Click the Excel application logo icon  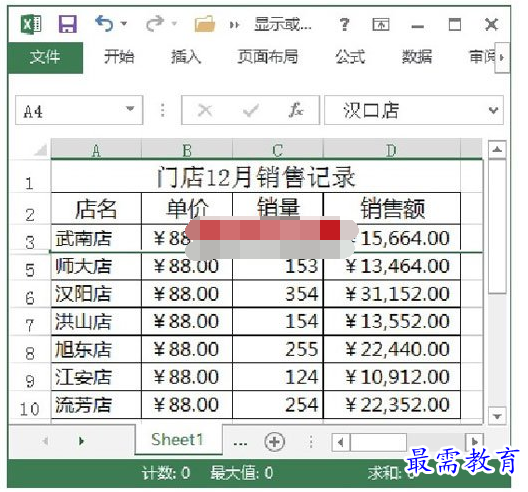tap(31, 24)
